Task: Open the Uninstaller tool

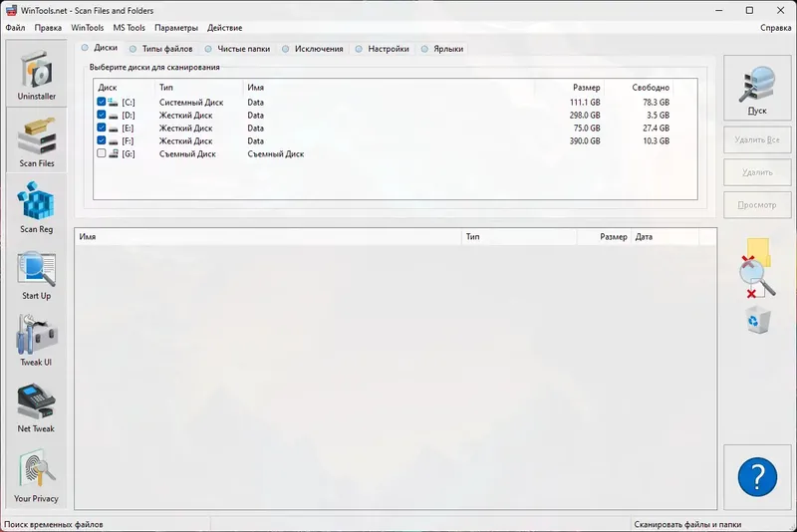Action: click(36, 74)
